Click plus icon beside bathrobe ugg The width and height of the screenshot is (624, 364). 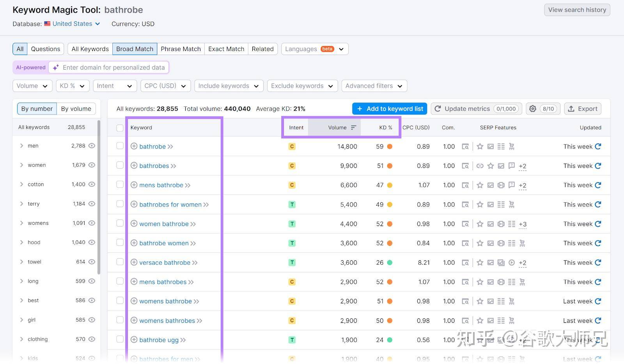pyautogui.click(x=134, y=339)
